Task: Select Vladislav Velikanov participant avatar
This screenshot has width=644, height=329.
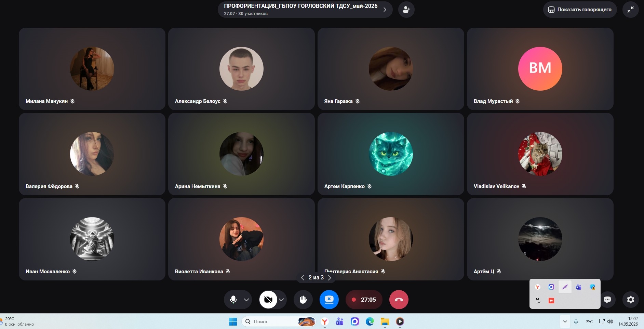Action: (x=540, y=154)
